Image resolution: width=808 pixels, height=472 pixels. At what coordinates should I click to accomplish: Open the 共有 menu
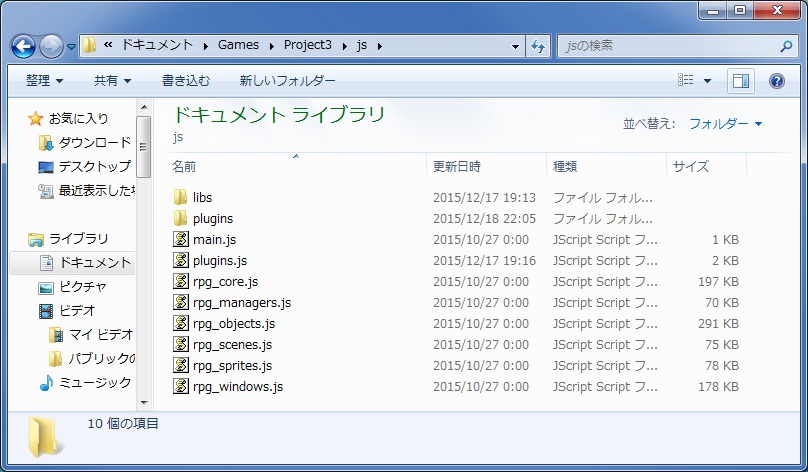tap(112, 80)
